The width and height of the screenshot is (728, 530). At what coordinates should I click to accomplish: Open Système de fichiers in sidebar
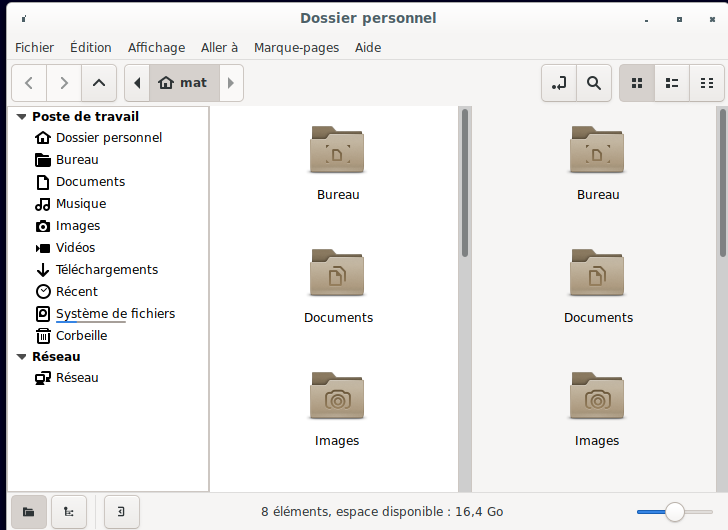115,314
